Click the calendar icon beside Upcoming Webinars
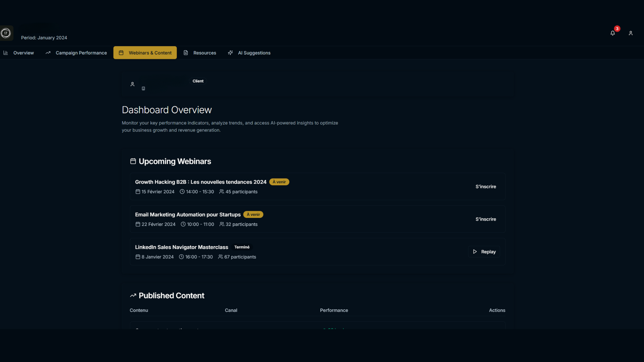Image resolution: width=644 pixels, height=362 pixels. tap(133, 161)
